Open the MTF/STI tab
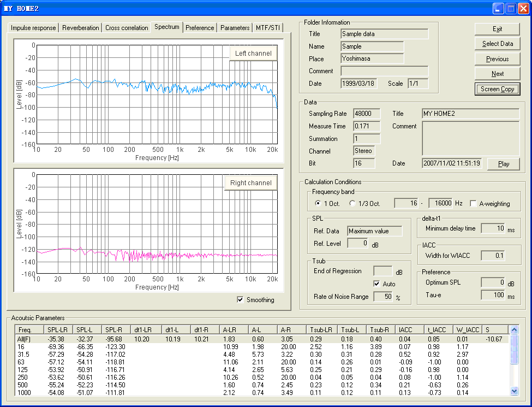 click(268, 27)
